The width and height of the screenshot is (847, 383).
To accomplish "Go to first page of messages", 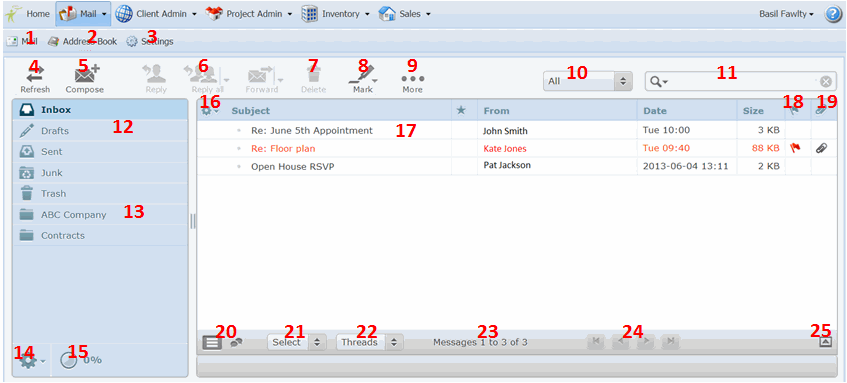I will (x=596, y=341).
